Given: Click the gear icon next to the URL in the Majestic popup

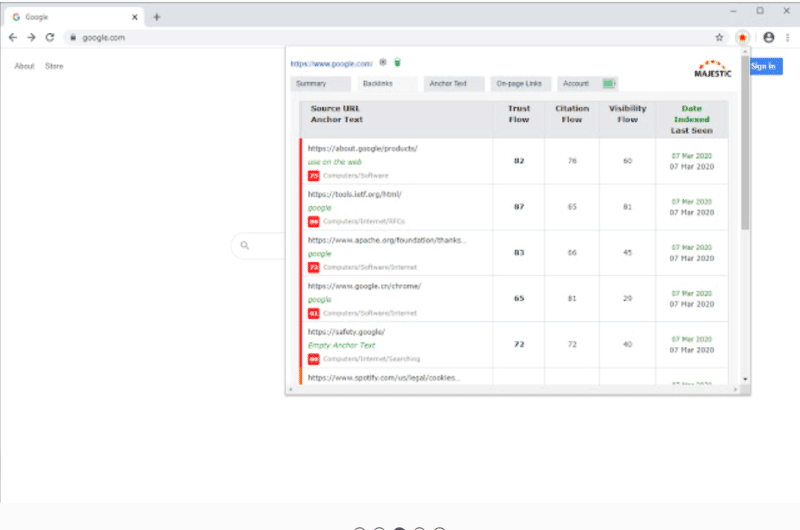Looking at the screenshot, I should point(383,62).
